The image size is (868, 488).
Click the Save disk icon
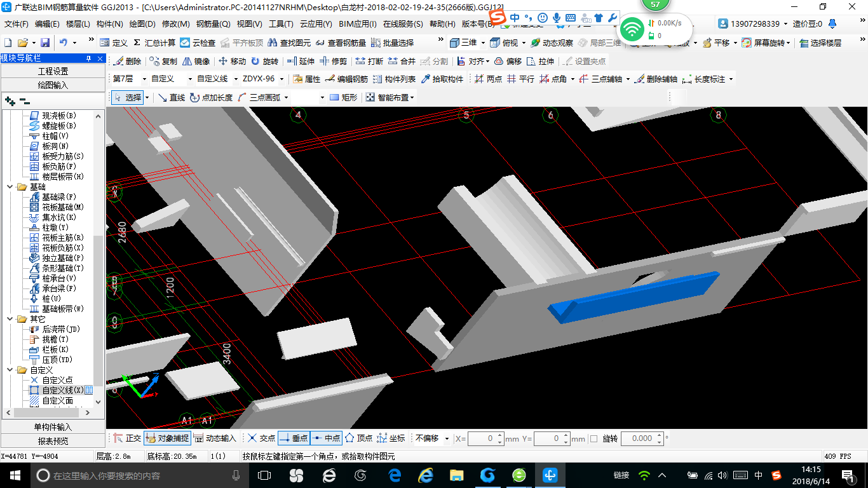pos(45,43)
